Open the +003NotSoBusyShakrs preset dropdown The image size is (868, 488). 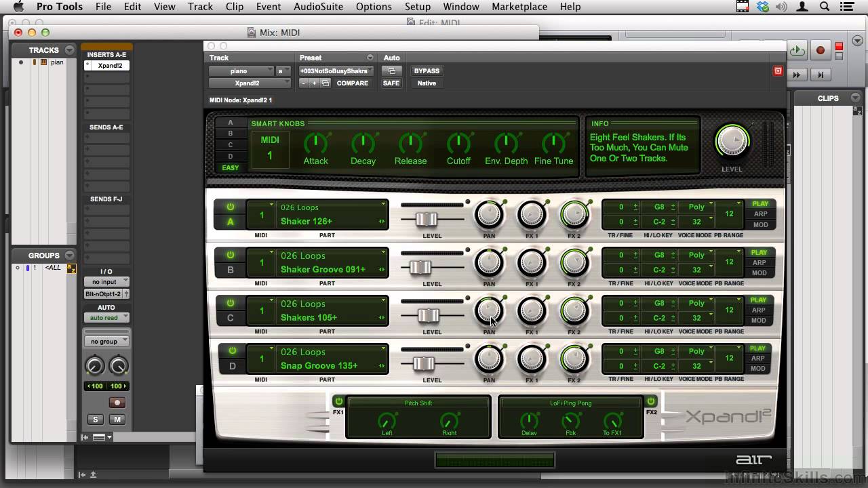[x=337, y=70]
